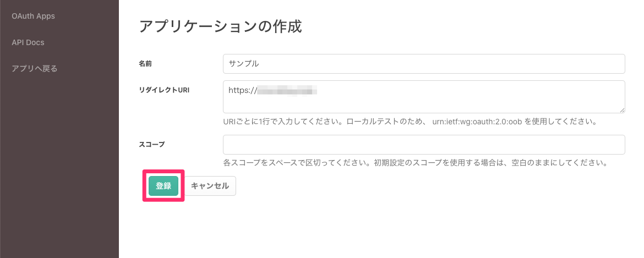Click the https:// text in redirect URI
Viewport: 644px width, 258px height.
[x=243, y=90]
